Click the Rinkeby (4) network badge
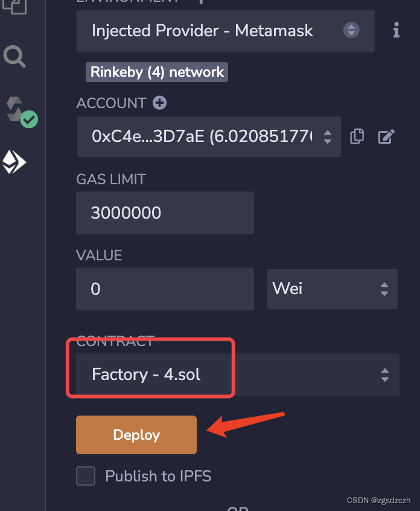Screen dimensions: 420x511 (156, 72)
